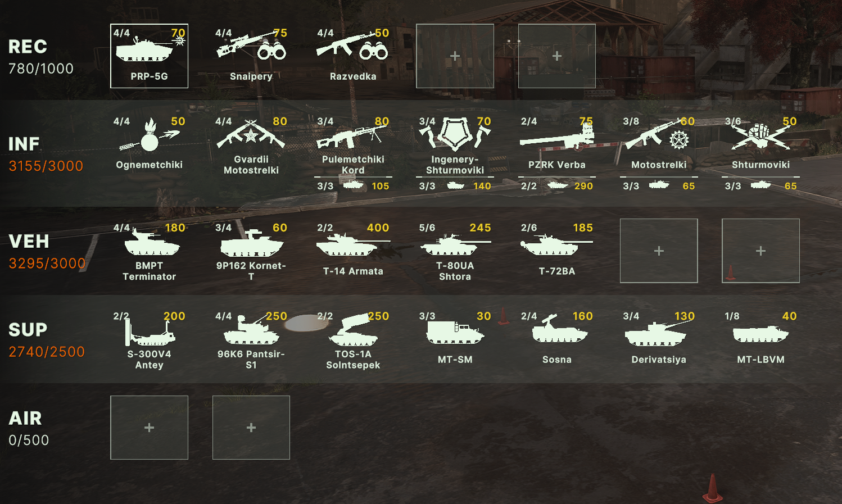Pick the Gvardii Motostrelki infantry card
842x504 pixels.
(251, 144)
